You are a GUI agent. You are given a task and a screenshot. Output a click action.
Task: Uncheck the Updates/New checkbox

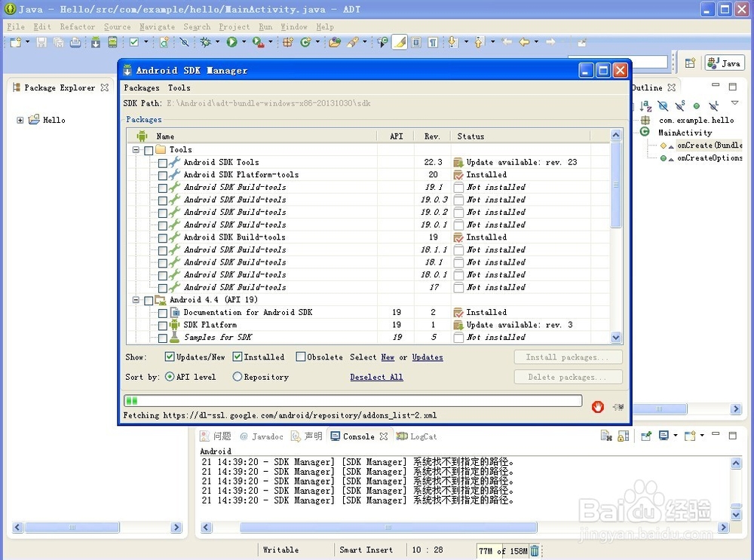169,357
